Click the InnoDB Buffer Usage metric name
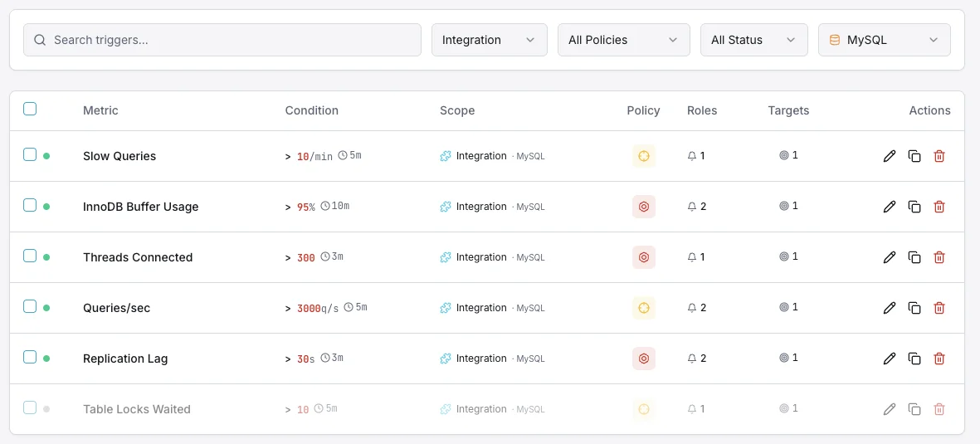Viewport: 980px width, 444px height. point(140,207)
